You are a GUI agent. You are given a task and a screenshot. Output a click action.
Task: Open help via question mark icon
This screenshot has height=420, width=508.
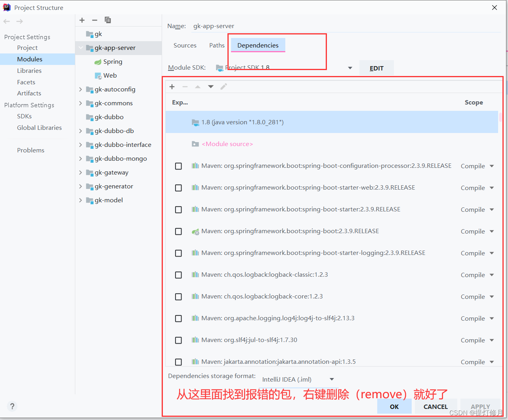click(x=12, y=406)
